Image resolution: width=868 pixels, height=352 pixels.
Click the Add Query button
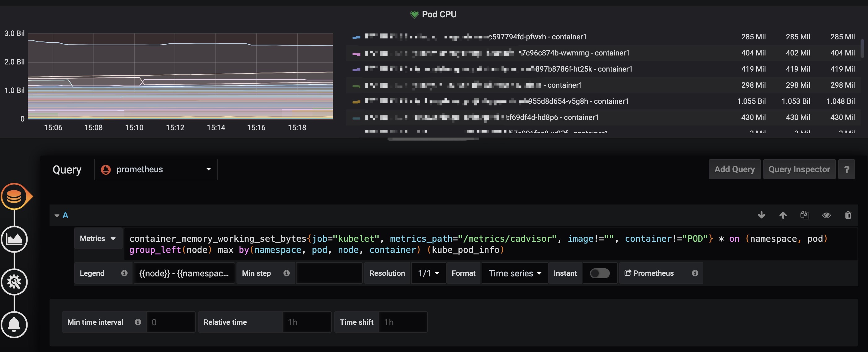coord(734,169)
